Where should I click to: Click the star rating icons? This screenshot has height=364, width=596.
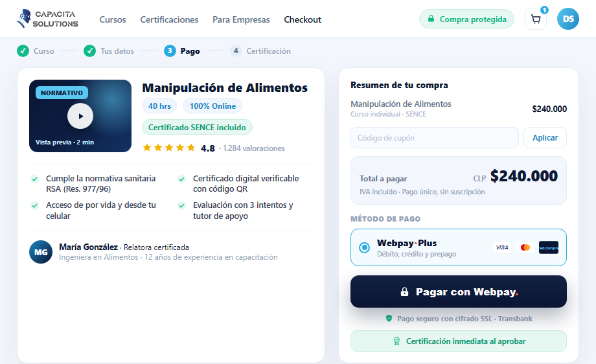click(169, 148)
